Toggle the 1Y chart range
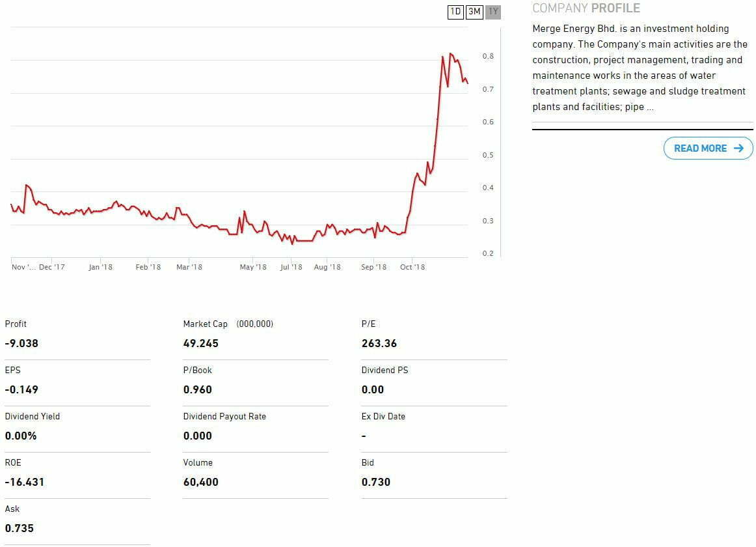Image resolution: width=756 pixels, height=547 pixels. coord(493,12)
